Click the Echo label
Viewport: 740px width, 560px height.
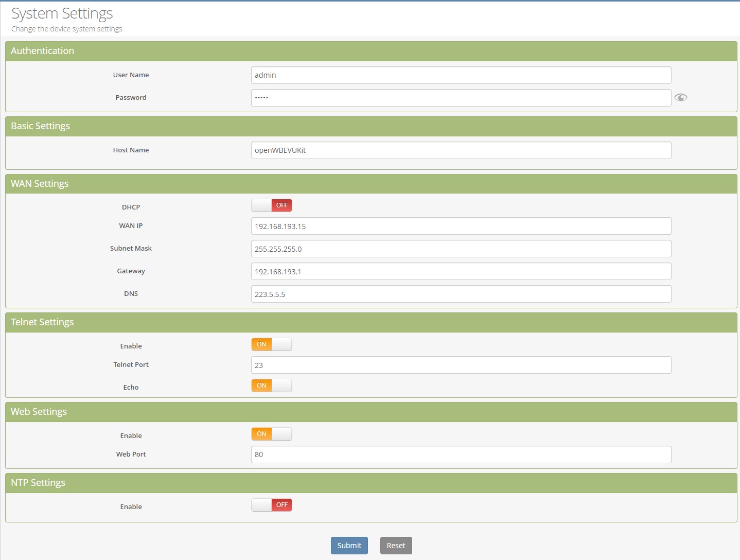[x=131, y=388]
